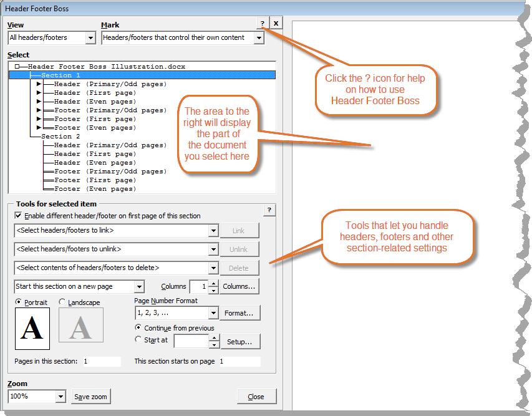Click the Save zoom button
Screen dimensions: 532x416
90,396
